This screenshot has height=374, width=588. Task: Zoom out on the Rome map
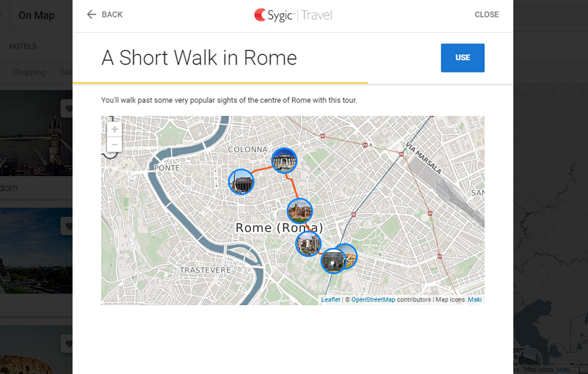115,145
